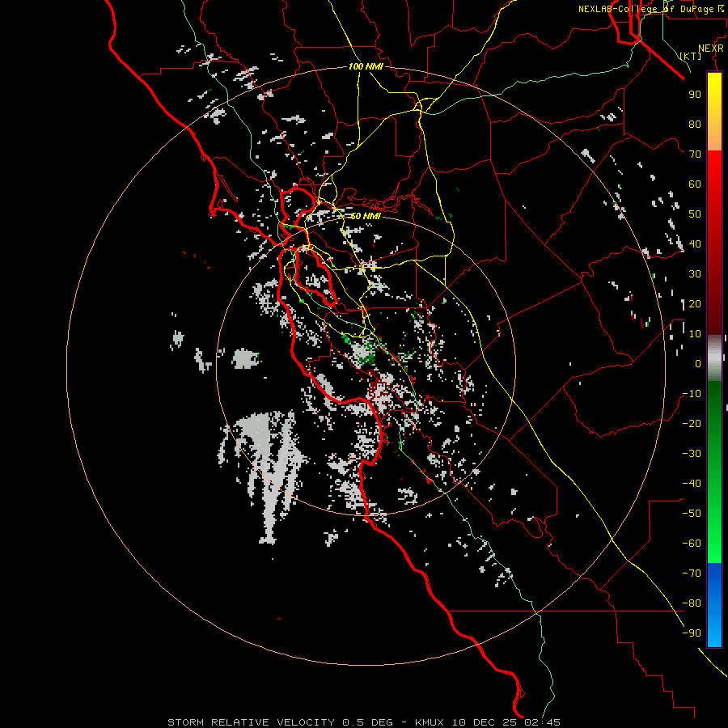Click the "NEXR" label at top right

click(711, 49)
